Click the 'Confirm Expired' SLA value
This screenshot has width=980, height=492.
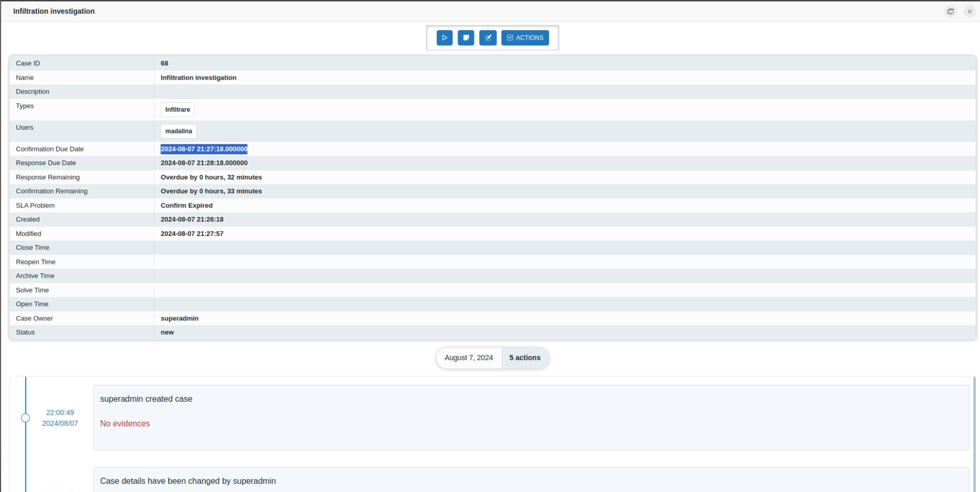pyautogui.click(x=187, y=205)
